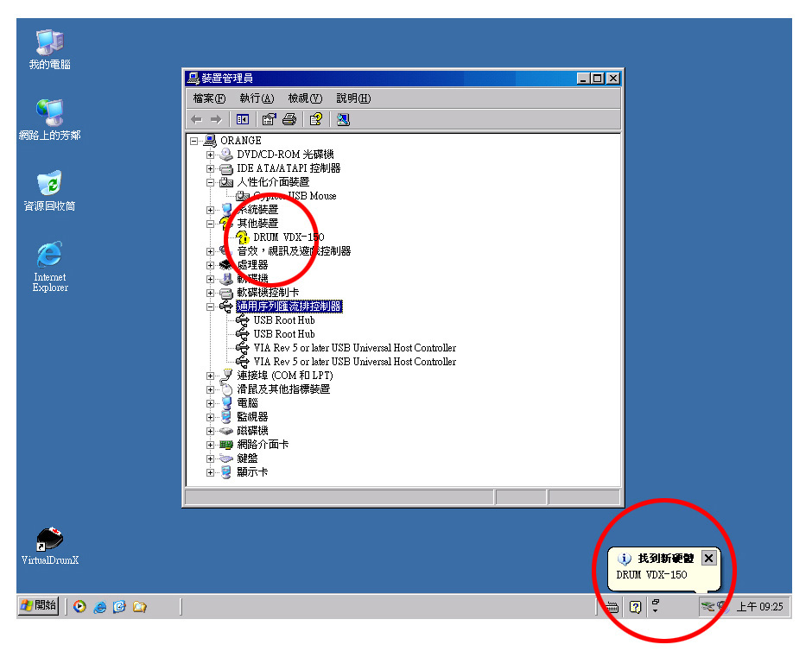The width and height of the screenshot is (812, 670).
Task: Select the DRUM VDX-150 device
Action: (x=289, y=237)
